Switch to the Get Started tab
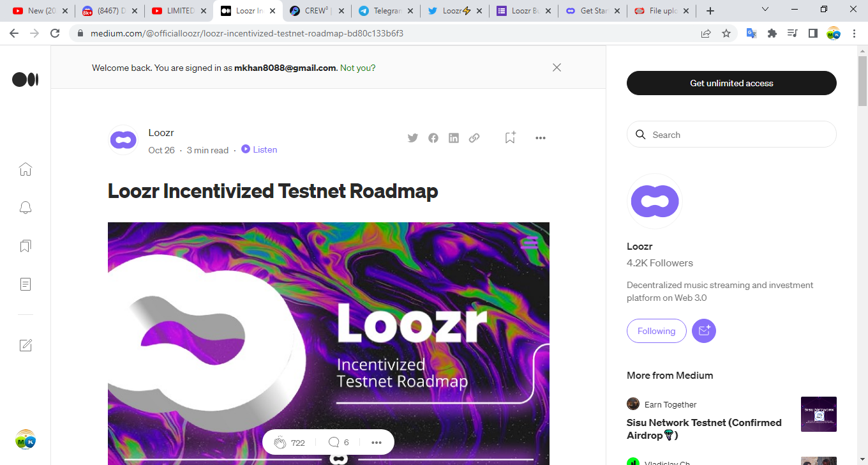The width and height of the screenshot is (868, 465). click(594, 11)
